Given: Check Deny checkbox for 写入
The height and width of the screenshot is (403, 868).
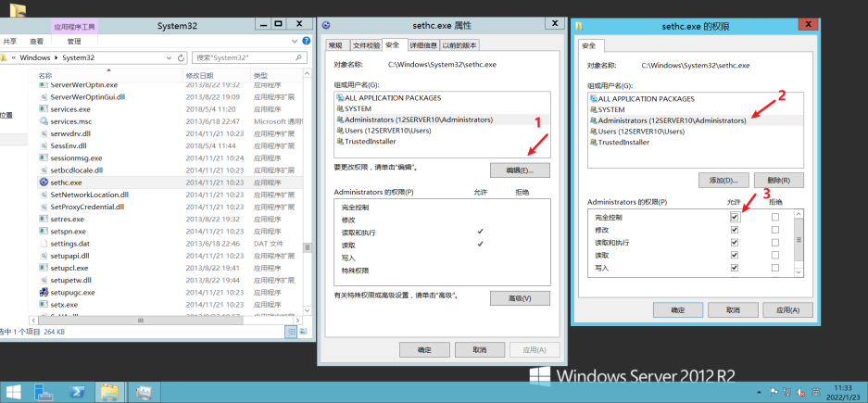Looking at the screenshot, I should pos(775,268).
